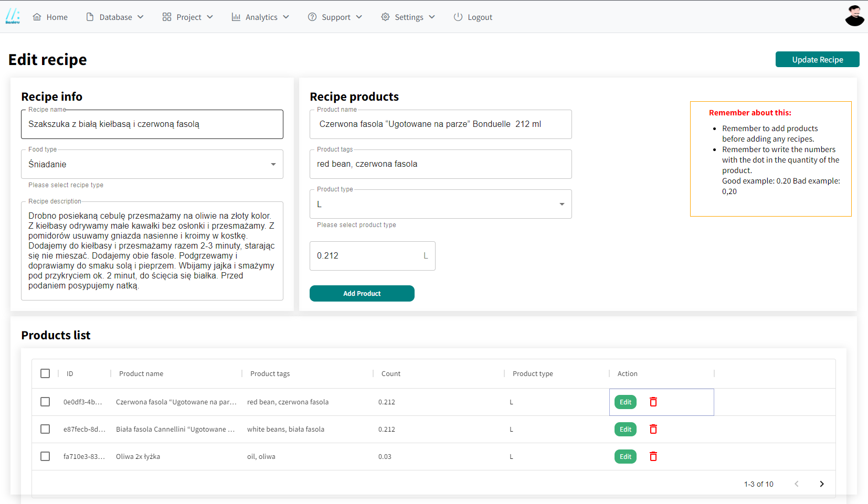Click Logout in the top navigation
Viewport: 868px width, 504px height.
(x=473, y=17)
